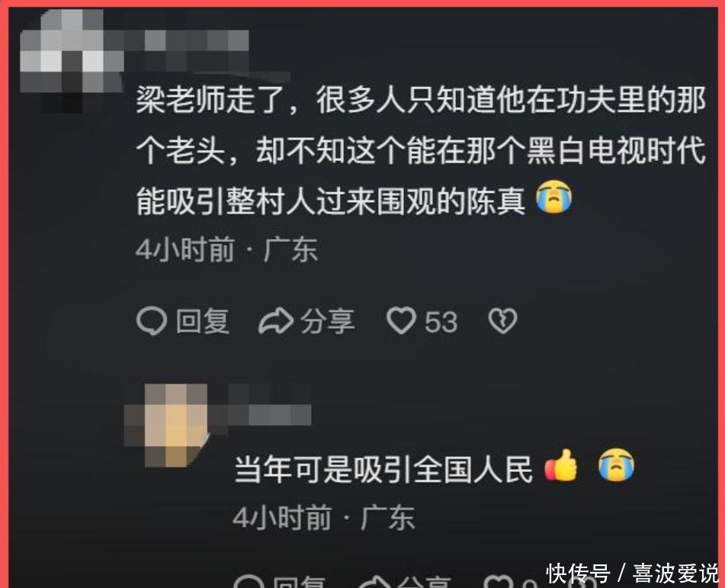
Task: Click the thumbs up emoji in reply
Action: coord(561,465)
